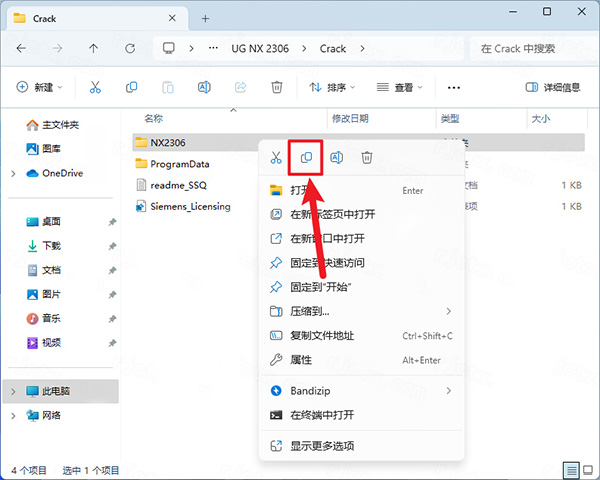The width and height of the screenshot is (600, 480).
Task: Refresh the current folder
Action: pyautogui.click(x=130, y=48)
